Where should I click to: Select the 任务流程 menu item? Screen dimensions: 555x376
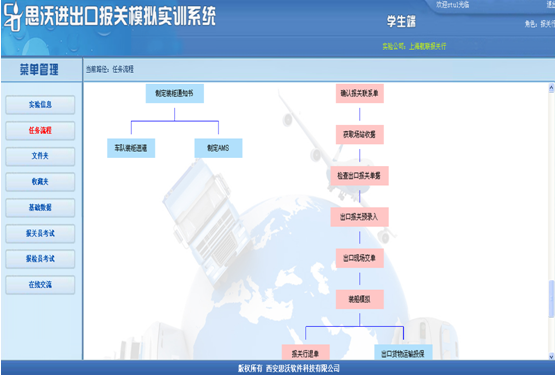pyautogui.click(x=40, y=131)
